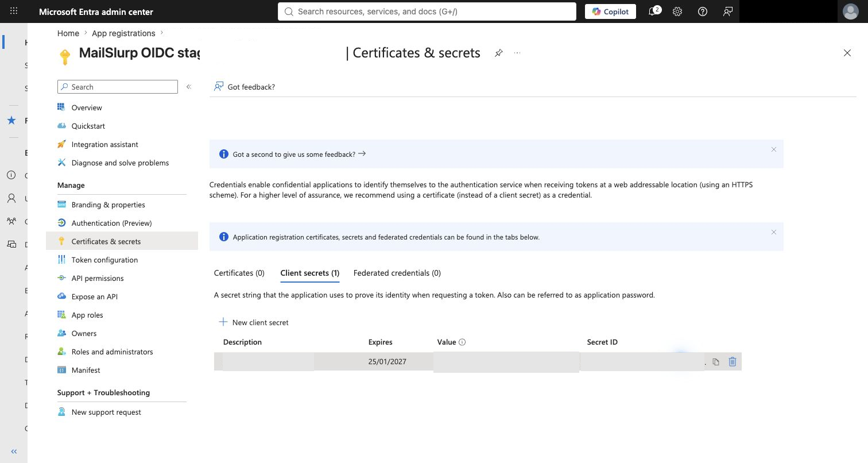Click Microsoft Entra admin center title
The height and width of the screenshot is (463, 868).
[96, 11]
